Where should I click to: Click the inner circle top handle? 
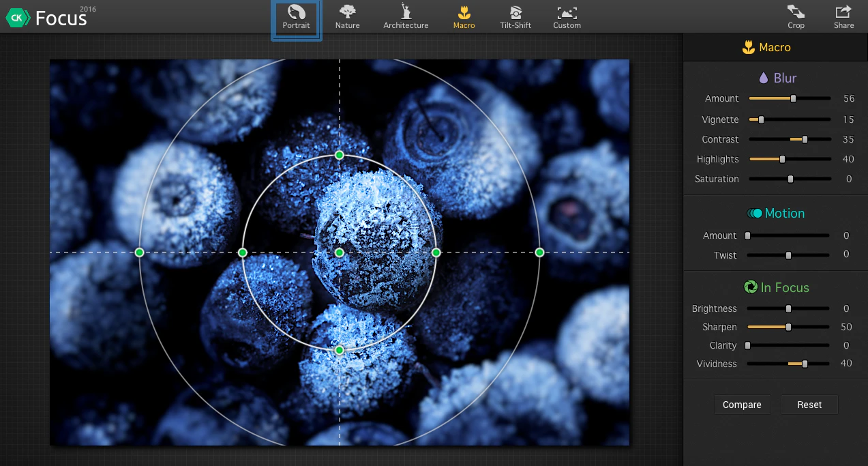pos(340,156)
